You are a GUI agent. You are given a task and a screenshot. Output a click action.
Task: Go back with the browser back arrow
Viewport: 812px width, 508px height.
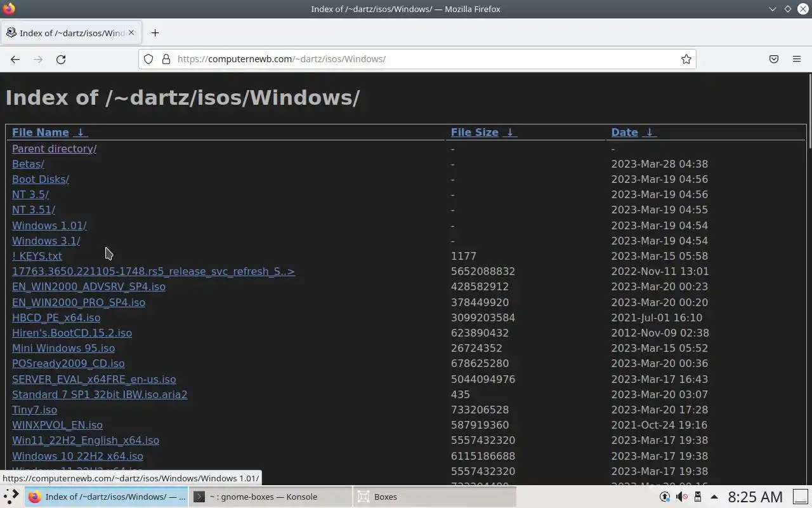(x=15, y=59)
